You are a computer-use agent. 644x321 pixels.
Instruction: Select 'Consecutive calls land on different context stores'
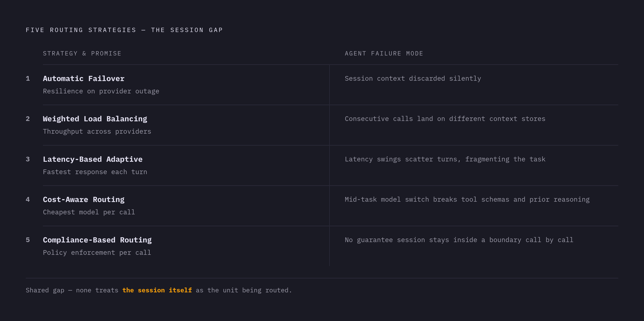tap(445, 119)
